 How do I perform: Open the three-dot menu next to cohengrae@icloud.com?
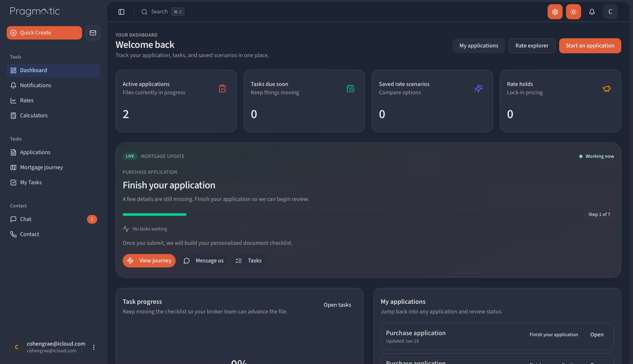click(94, 347)
